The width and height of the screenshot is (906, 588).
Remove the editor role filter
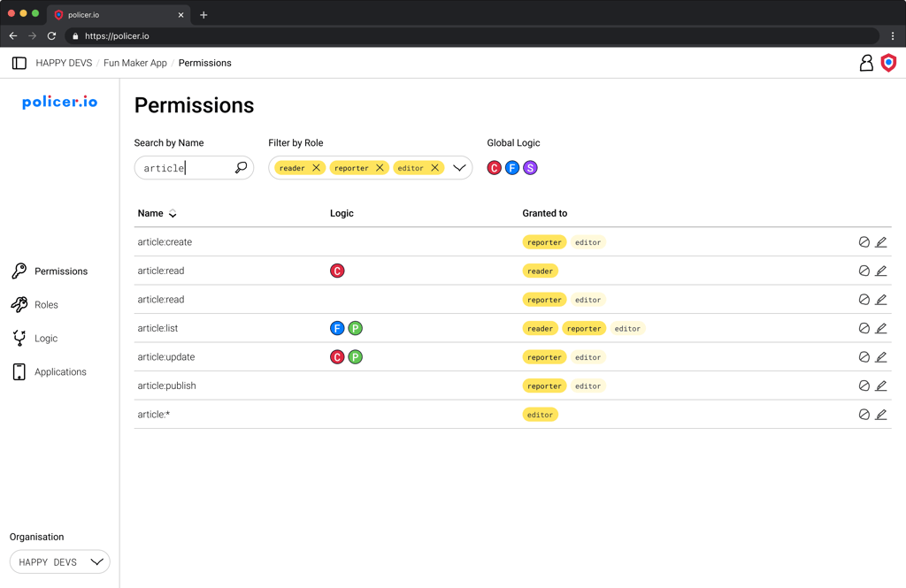click(x=435, y=167)
